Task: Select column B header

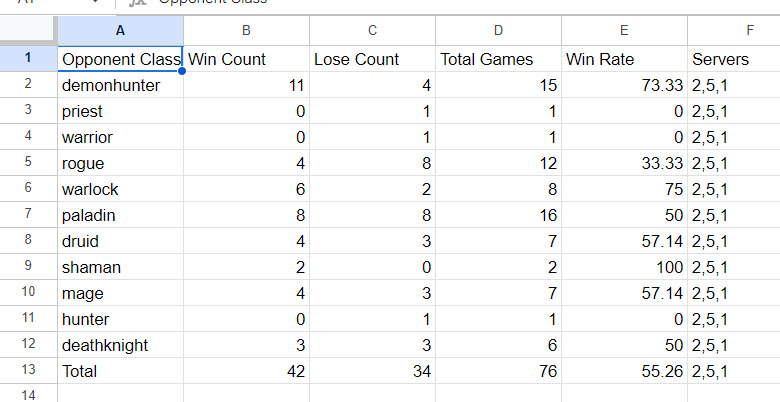Action: (246, 31)
